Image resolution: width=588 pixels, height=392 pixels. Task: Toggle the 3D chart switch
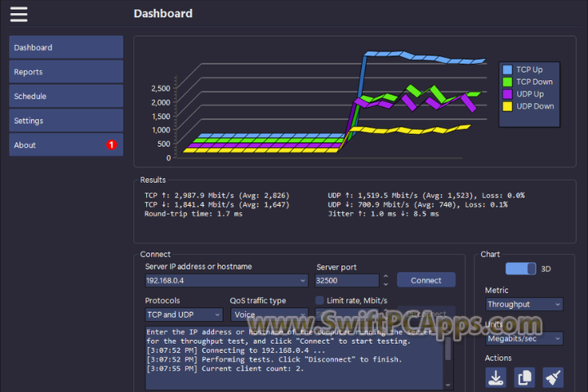[x=520, y=269]
